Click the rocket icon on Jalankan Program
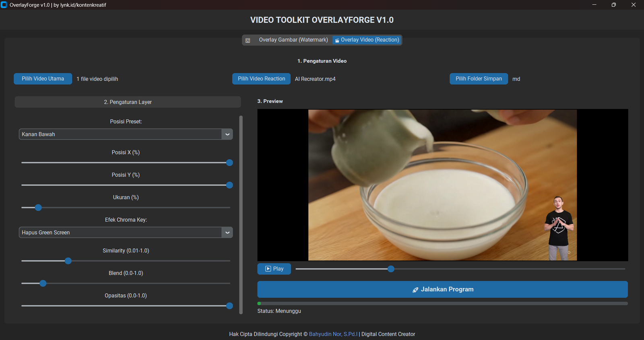The width and height of the screenshot is (644, 340). pyautogui.click(x=415, y=290)
